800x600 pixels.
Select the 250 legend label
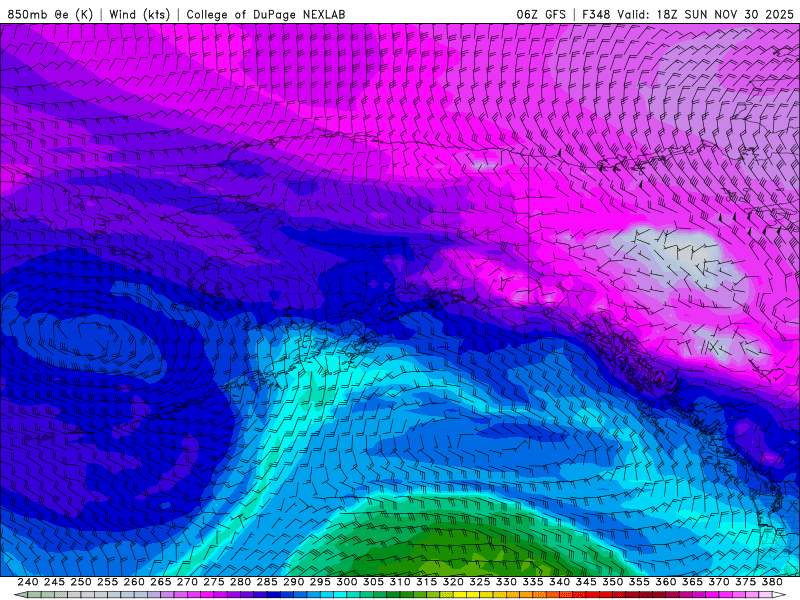pos(81,582)
